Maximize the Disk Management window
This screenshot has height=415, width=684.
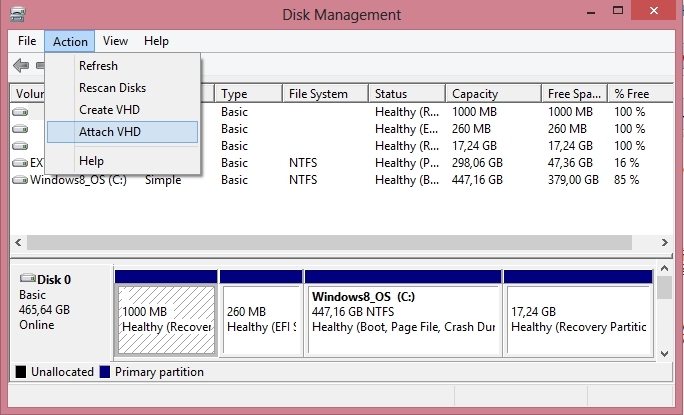[x=618, y=11]
